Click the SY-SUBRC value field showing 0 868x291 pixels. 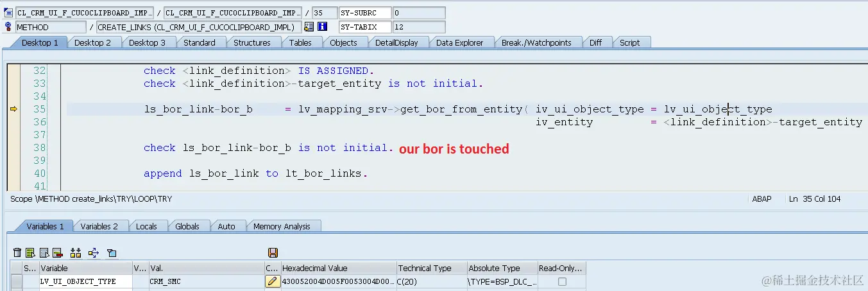coord(419,13)
